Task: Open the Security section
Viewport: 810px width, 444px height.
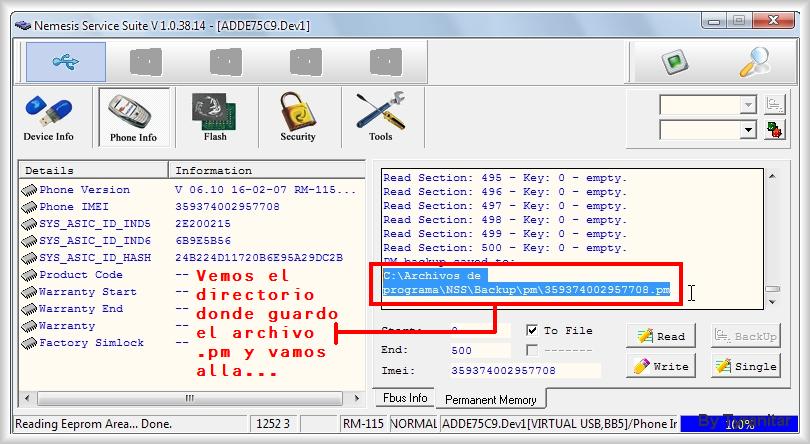Action: pos(298,117)
